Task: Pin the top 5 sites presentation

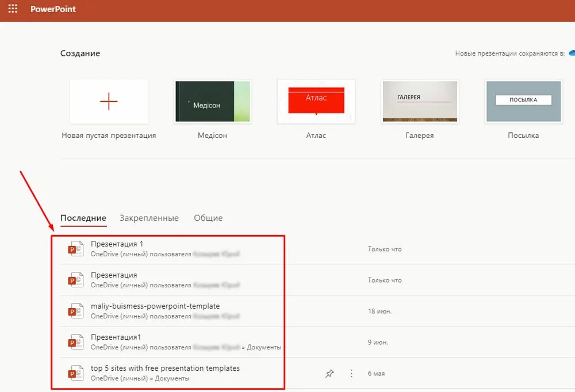Action: point(329,373)
